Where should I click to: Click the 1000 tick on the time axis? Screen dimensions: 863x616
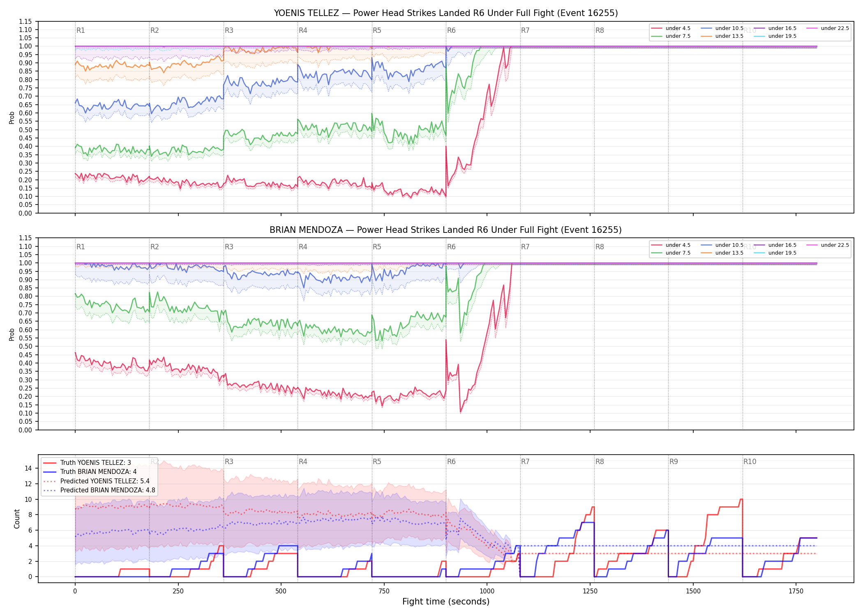[x=487, y=591]
